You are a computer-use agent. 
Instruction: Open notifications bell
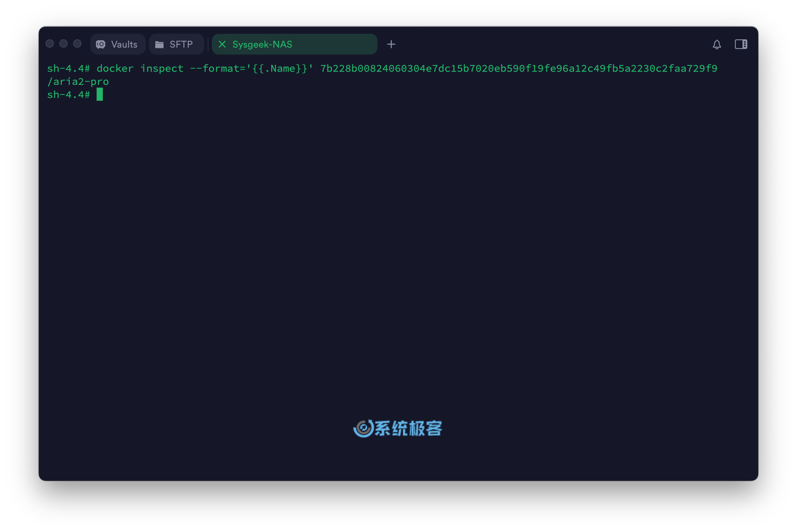717,44
